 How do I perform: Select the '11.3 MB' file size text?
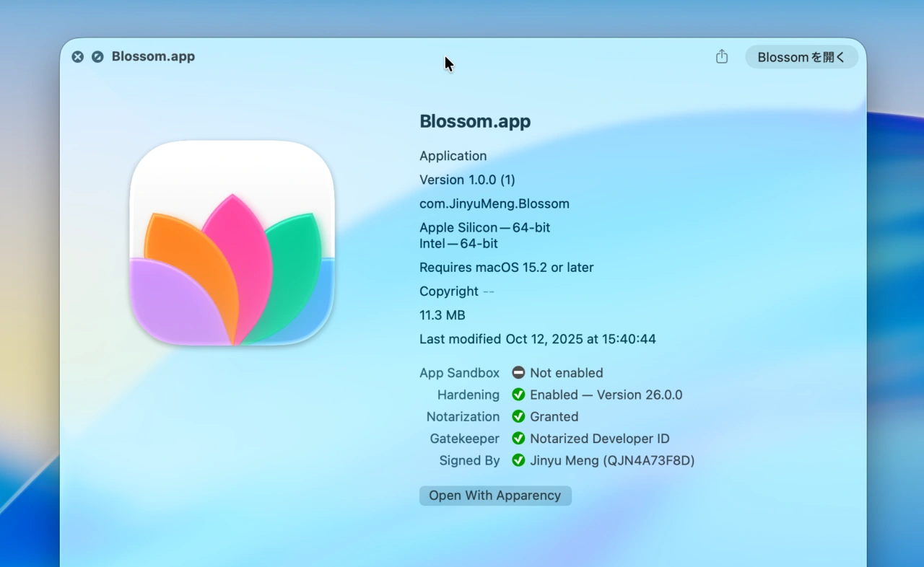tap(442, 315)
